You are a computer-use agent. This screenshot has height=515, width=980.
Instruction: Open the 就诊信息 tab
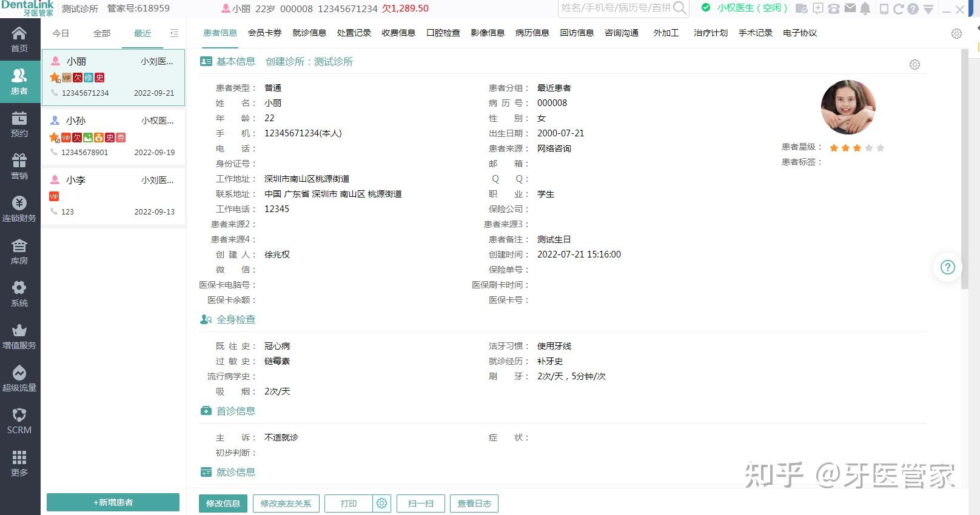pyautogui.click(x=309, y=33)
